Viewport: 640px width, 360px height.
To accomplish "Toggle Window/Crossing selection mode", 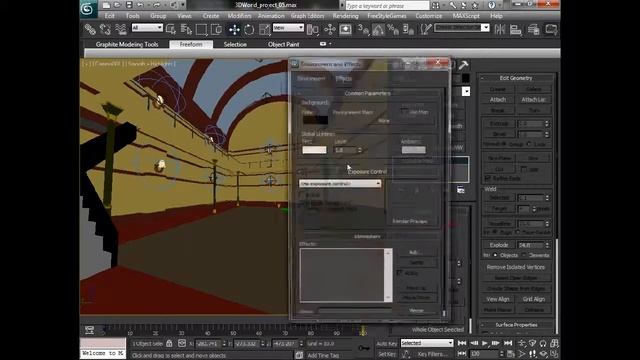I will [216, 29].
